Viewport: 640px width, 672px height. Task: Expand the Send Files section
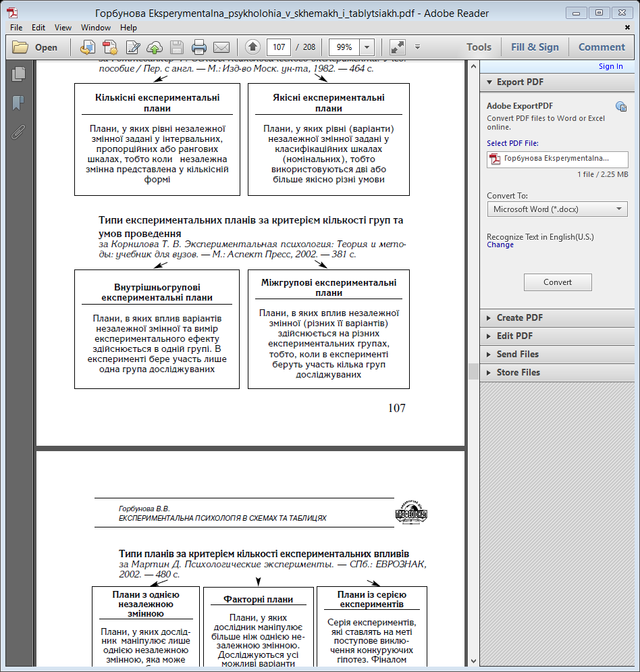click(x=518, y=354)
